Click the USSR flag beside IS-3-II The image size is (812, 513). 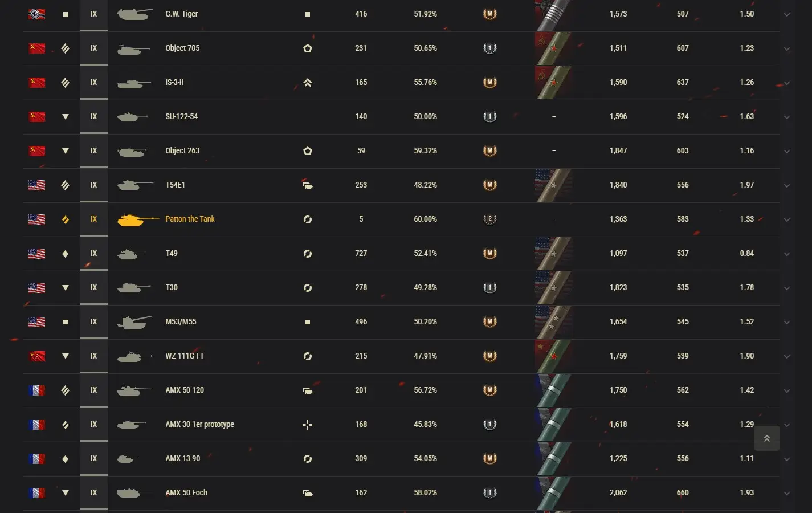tap(36, 82)
